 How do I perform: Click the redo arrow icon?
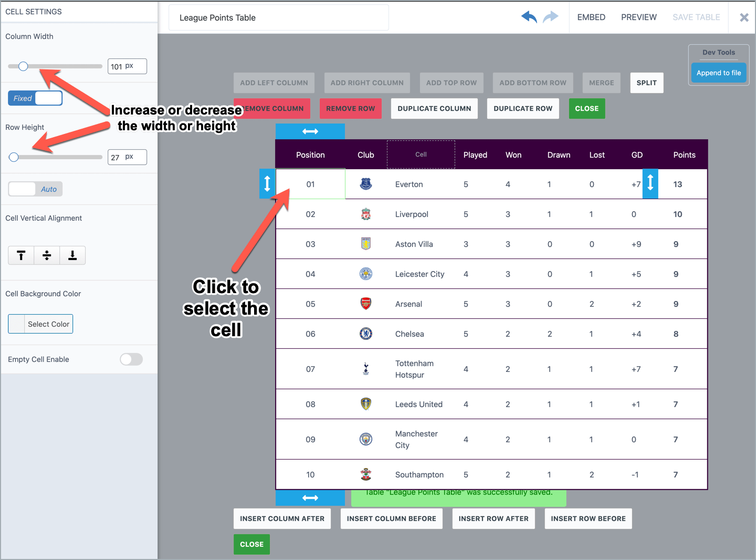[x=550, y=17]
